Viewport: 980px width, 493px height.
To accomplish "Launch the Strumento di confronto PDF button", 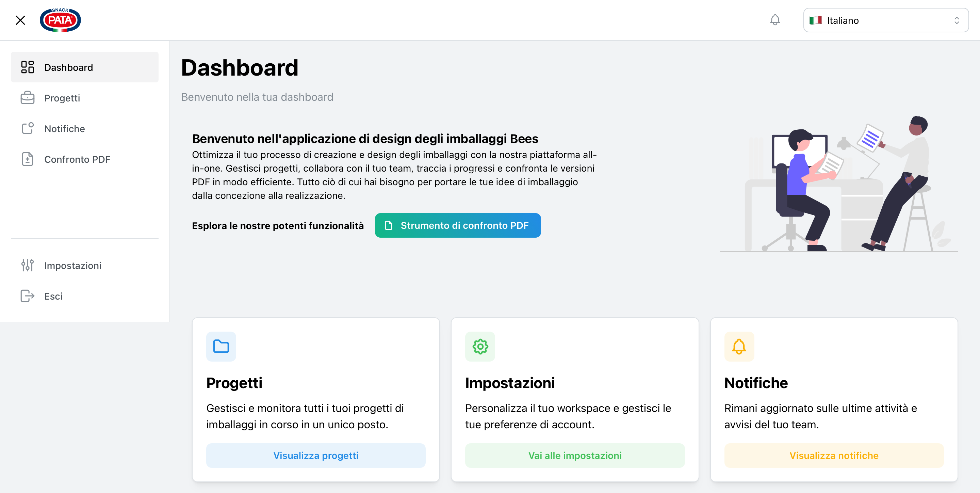I will tap(457, 225).
